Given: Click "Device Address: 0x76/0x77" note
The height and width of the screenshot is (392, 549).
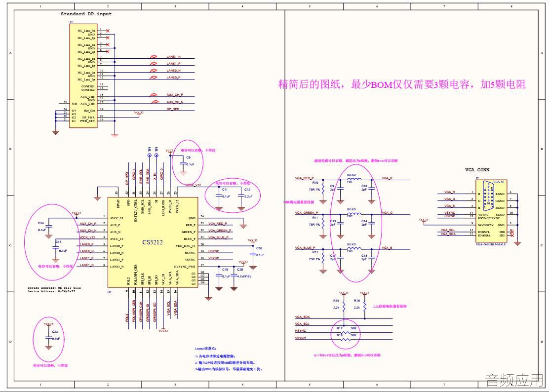Looking at the screenshot, I should point(51,291).
